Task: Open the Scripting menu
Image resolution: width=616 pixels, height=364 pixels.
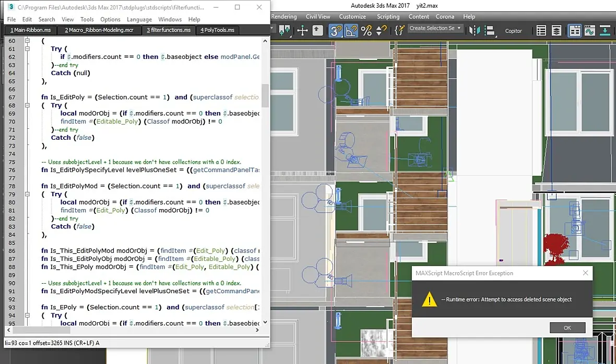Action: coord(388,17)
